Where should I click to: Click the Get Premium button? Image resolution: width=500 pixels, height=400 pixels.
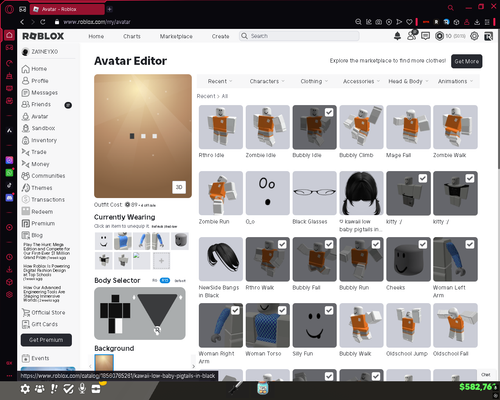tap(46, 340)
